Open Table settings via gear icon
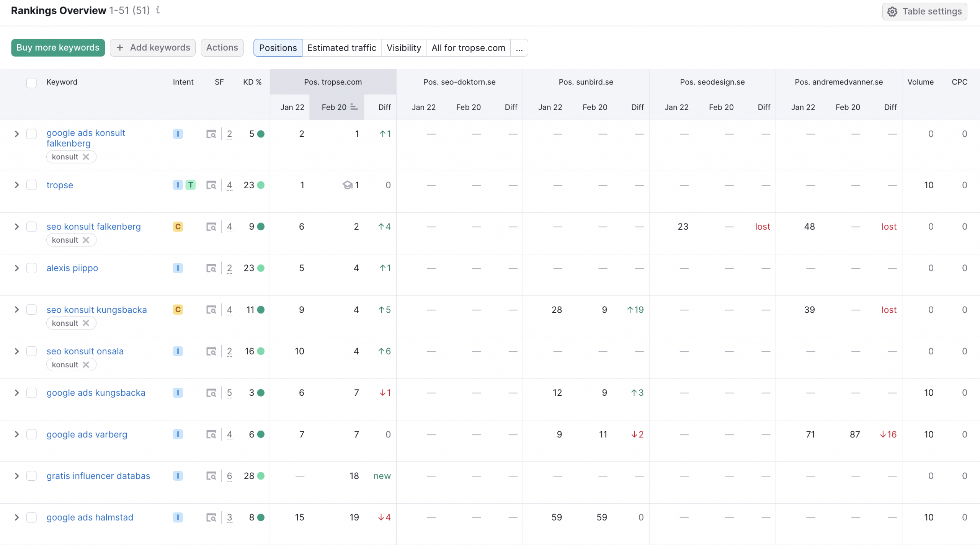Image resolution: width=980 pixels, height=545 pixels. pos(892,11)
